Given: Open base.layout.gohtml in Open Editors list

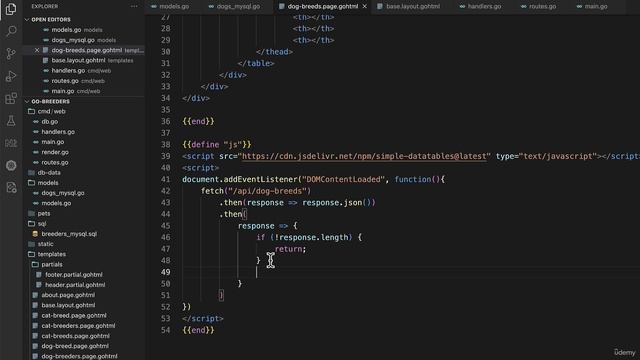Looking at the screenshot, I should [x=78, y=60].
